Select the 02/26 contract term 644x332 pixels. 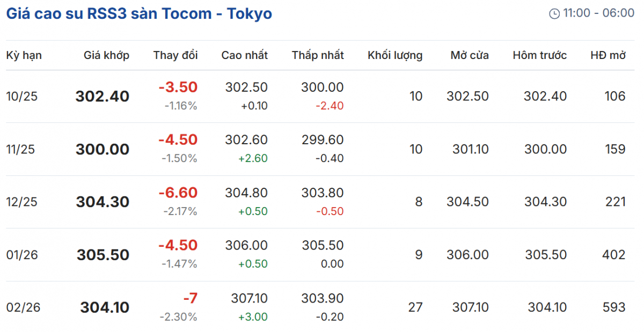(23, 308)
